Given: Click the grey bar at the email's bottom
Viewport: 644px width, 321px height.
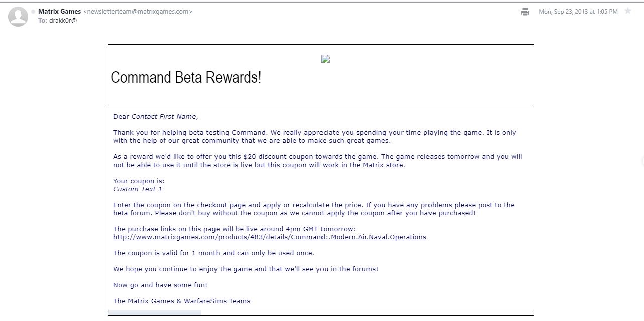Looking at the screenshot, I should pyautogui.click(x=154, y=313).
